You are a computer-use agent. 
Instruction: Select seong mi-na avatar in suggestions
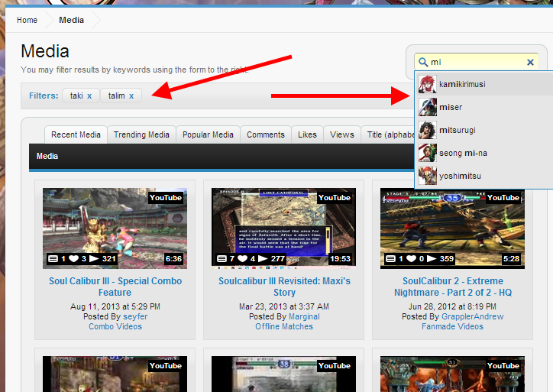tap(428, 153)
